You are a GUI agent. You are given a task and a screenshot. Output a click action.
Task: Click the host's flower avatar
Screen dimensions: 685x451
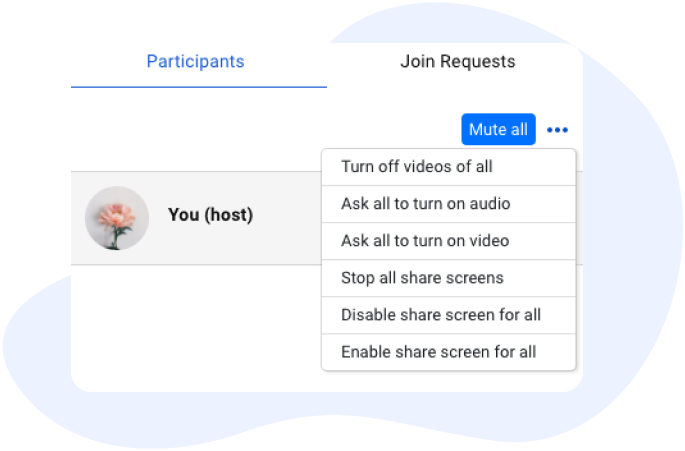(117, 218)
